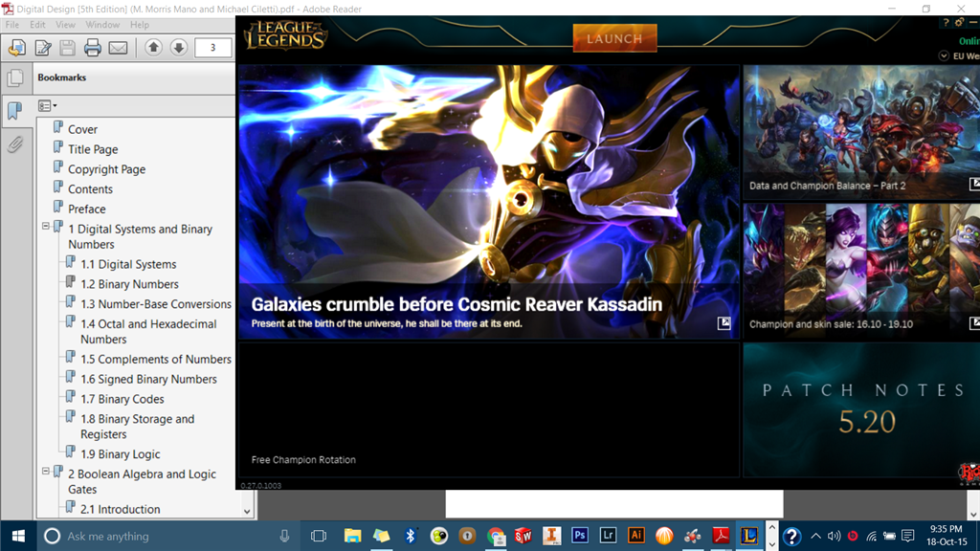Go to next page with the down arrow

coord(179,48)
